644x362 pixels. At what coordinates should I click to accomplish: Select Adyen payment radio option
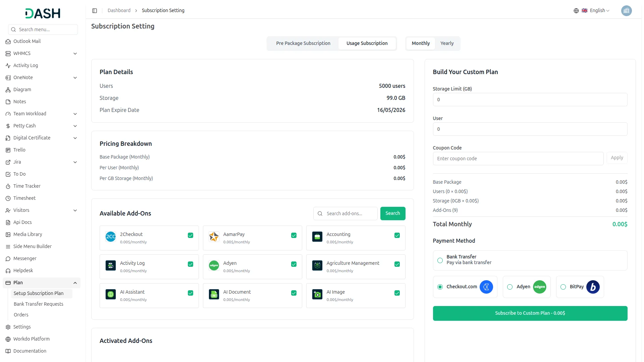coord(510,287)
